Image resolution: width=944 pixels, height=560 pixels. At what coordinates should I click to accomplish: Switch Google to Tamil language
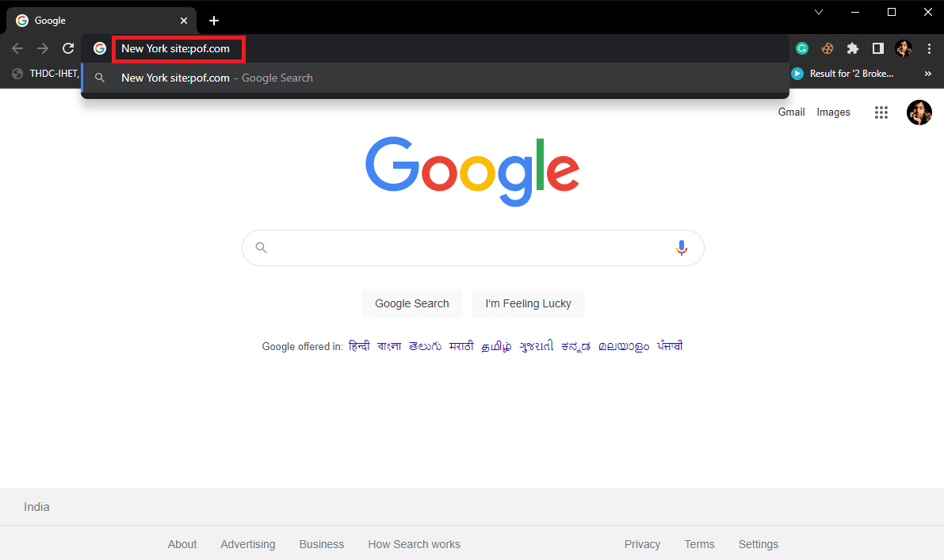tap(496, 346)
